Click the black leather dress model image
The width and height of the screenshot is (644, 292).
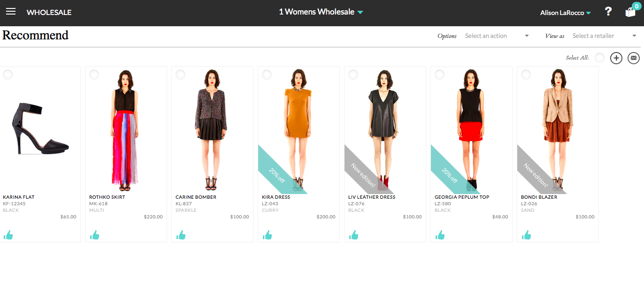click(384, 130)
